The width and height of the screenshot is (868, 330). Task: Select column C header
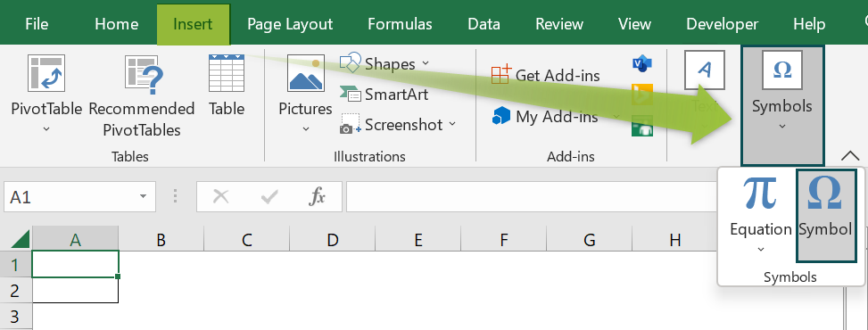pyautogui.click(x=247, y=239)
